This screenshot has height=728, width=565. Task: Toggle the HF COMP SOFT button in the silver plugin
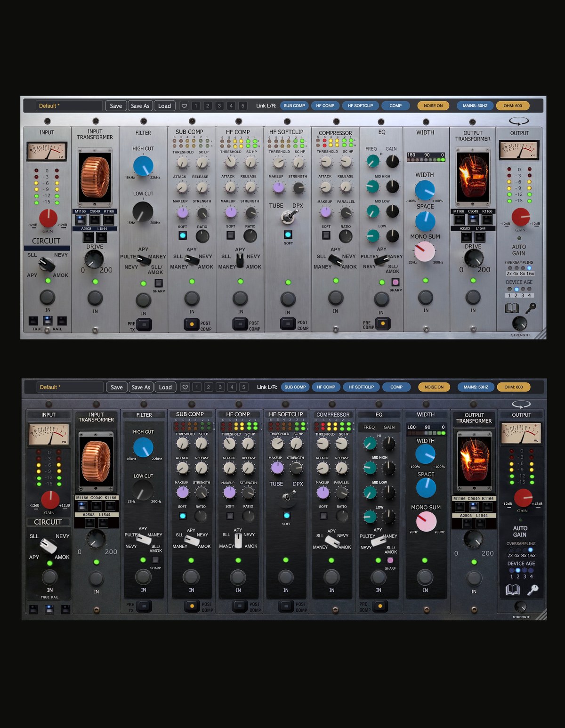[231, 235]
